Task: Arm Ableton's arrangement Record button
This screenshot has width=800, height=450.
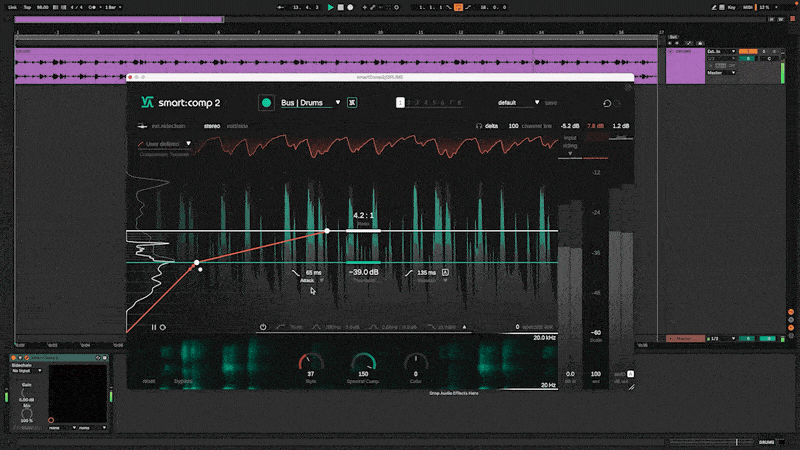Action: pyautogui.click(x=350, y=7)
